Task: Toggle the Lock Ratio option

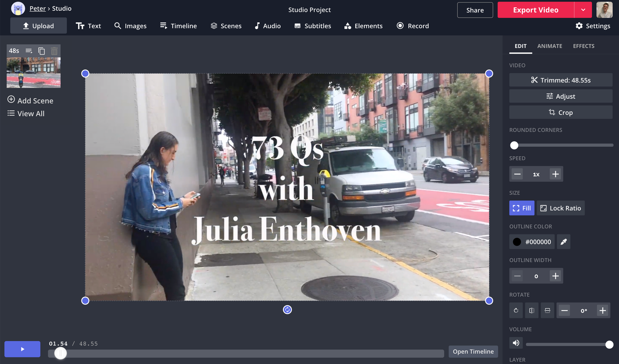Action: point(561,208)
